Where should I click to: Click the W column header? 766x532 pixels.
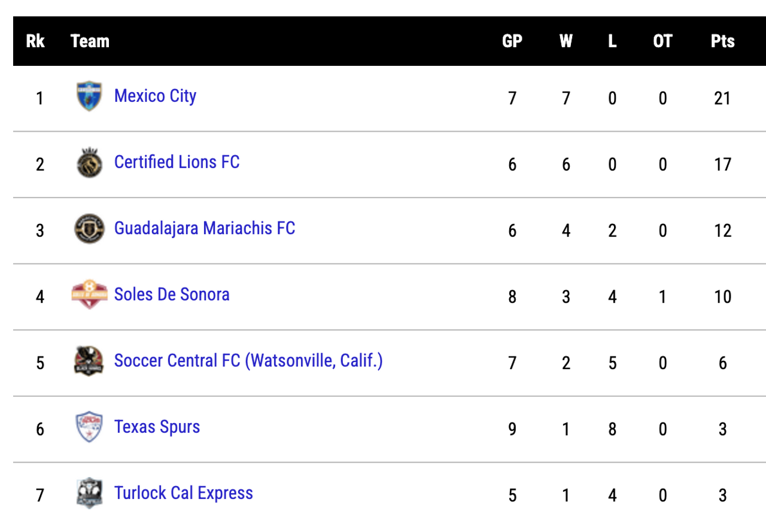(566, 41)
